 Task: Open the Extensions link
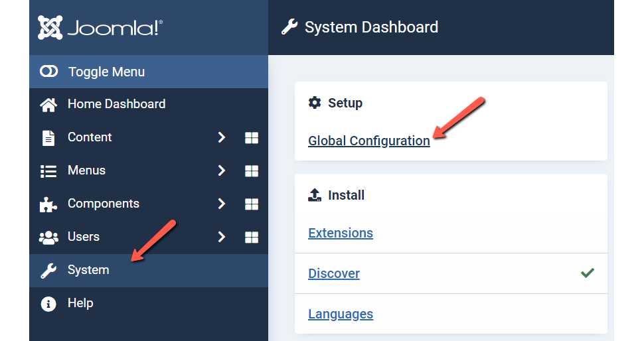(x=341, y=233)
